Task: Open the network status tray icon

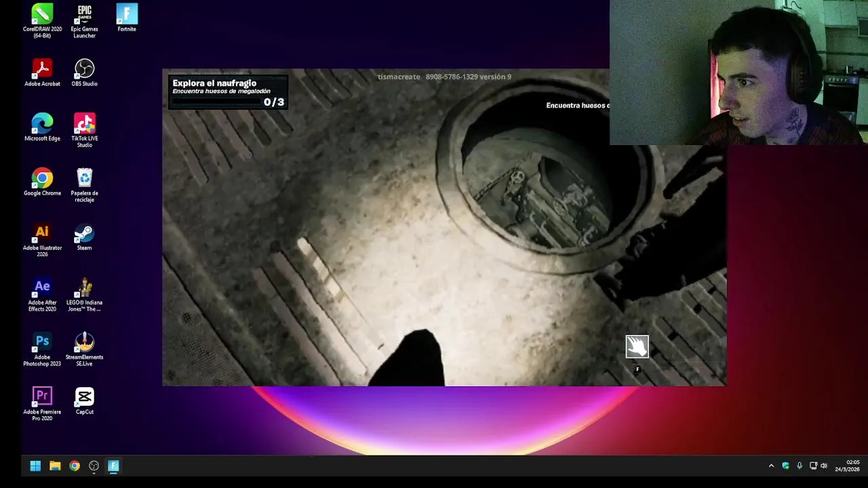Action: pyautogui.click(x=813, y=466)
